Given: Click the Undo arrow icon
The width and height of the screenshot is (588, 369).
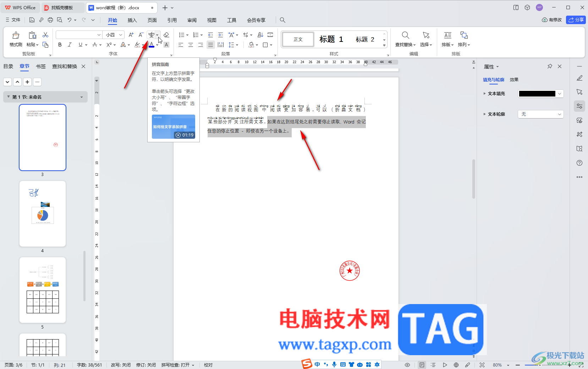Looking at the screenshot, I should [x=70, y=20].
